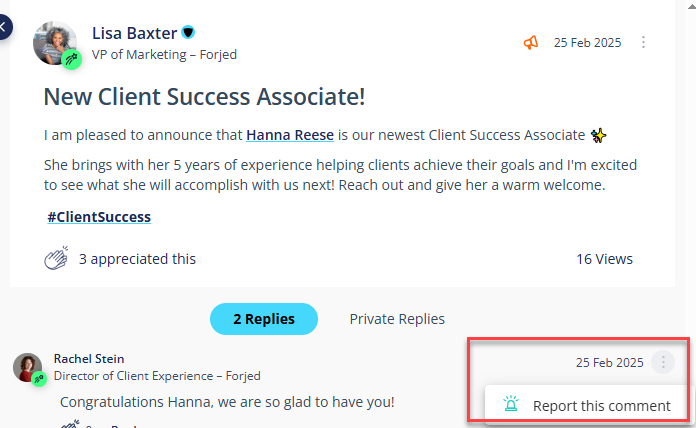This screenshot has width=696, height=428.
Task: Click the clapping hands appreciate icon
Action: [x=56, y=258]
